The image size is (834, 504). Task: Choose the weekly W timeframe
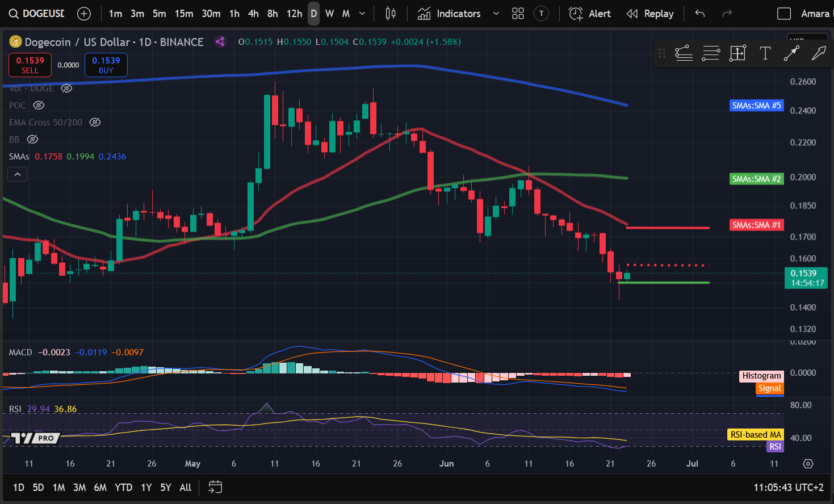click(329, 14)
